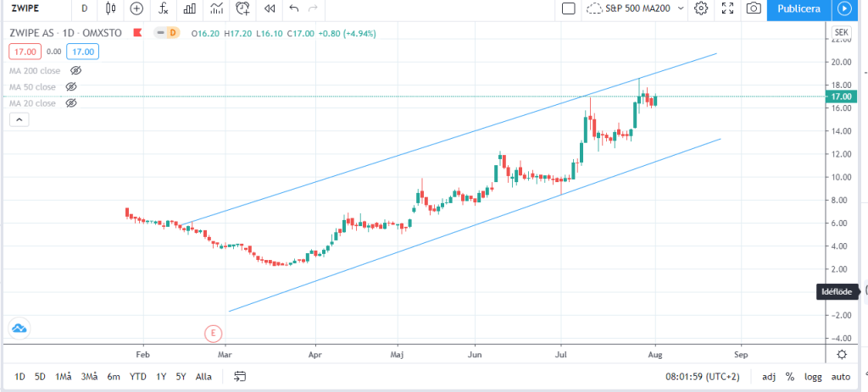Switch to YTD time range

click(136, 377)
